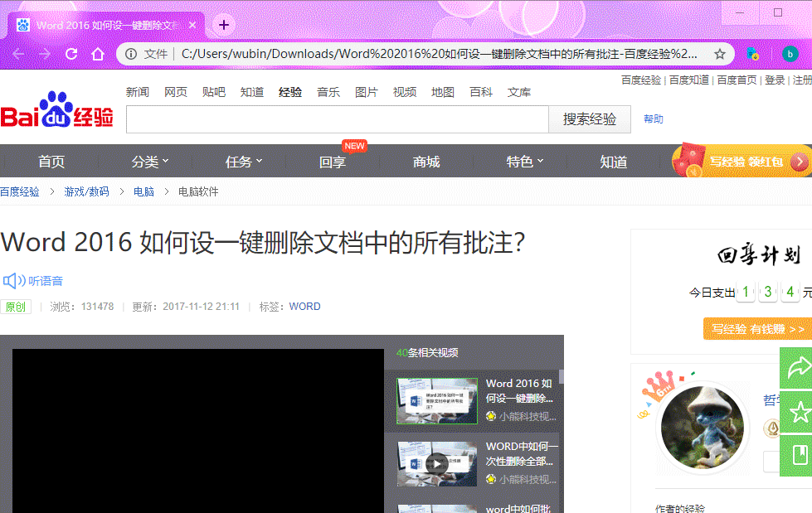Switch to 文库 search category
The image size is (812, 513).
pyautogui.click(x=519, y=92)
